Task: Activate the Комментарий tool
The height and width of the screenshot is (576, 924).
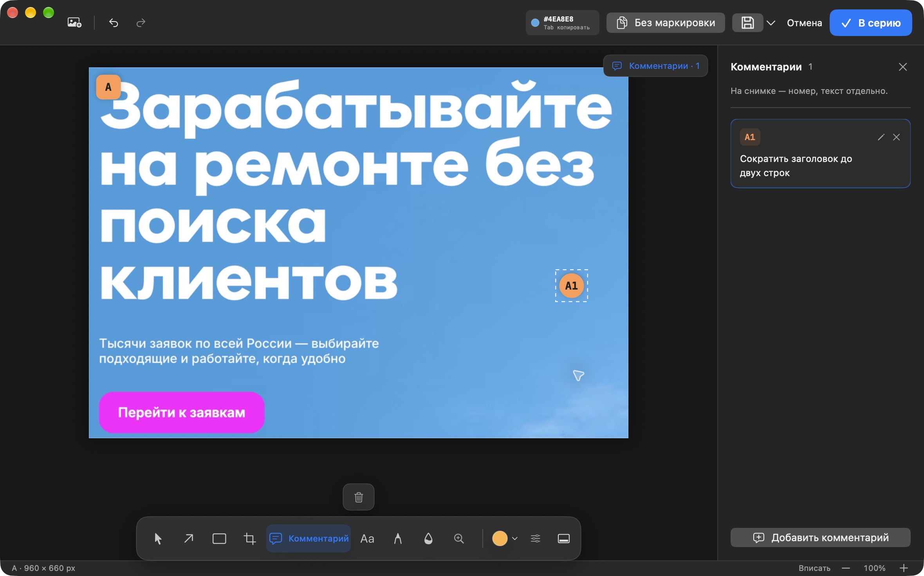Action: [x=309, y=538]
